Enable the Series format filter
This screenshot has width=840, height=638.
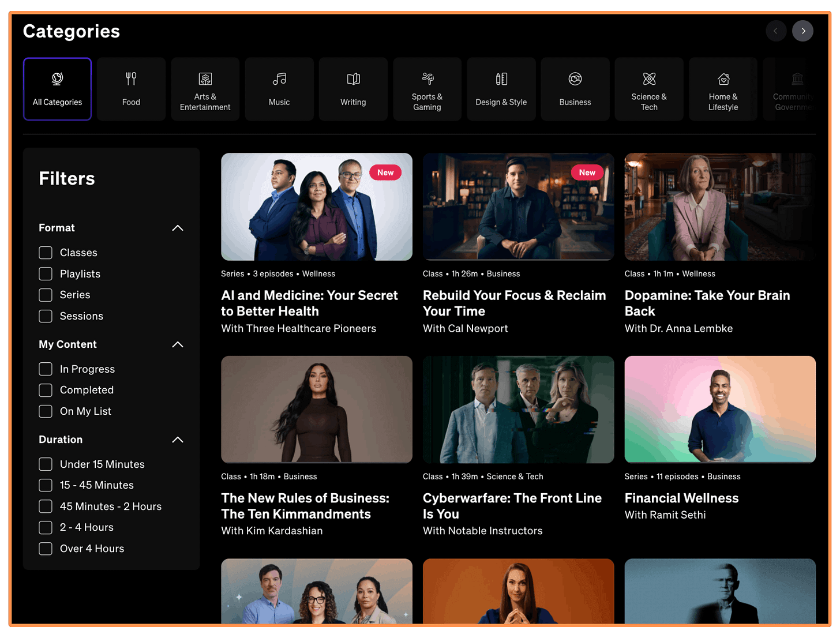pyautogui.click(x=45, y=295)
